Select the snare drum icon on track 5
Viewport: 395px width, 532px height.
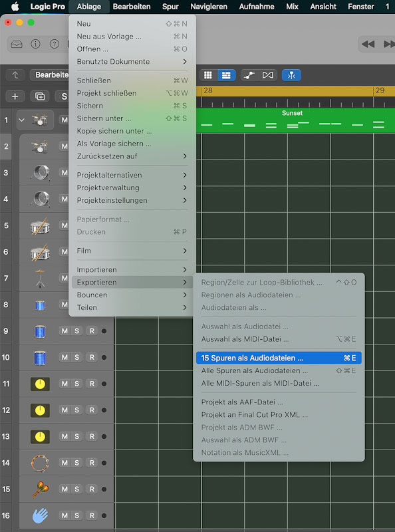[40, 225]
